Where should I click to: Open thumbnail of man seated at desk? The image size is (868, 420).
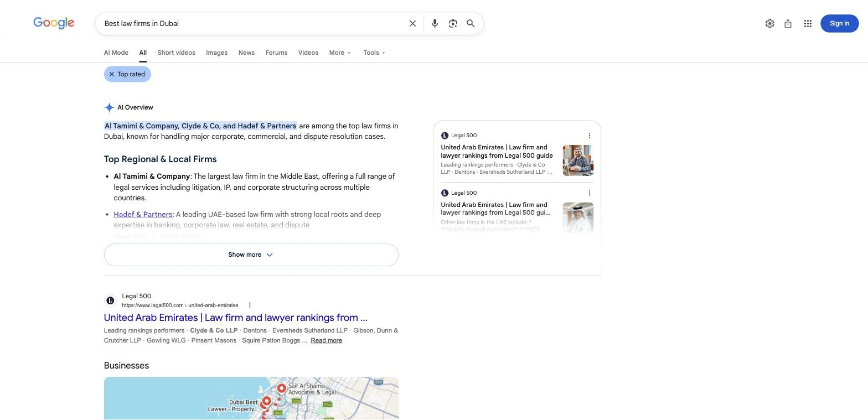click(578, 160)
